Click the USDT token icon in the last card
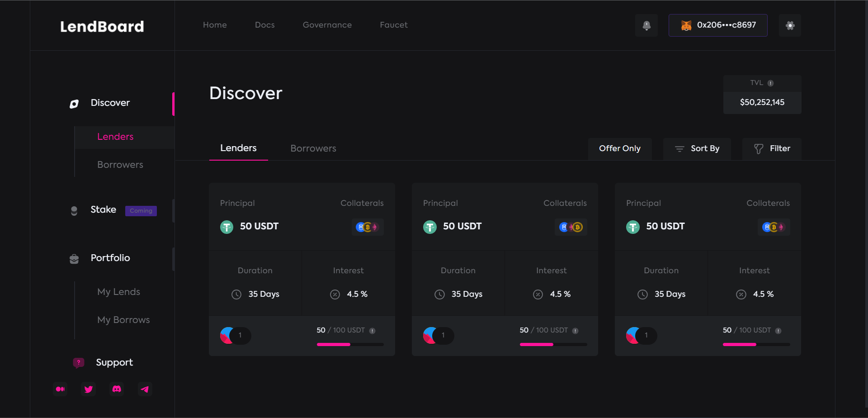The width and height of the screenshot is (868, 418). coord(633,227)
